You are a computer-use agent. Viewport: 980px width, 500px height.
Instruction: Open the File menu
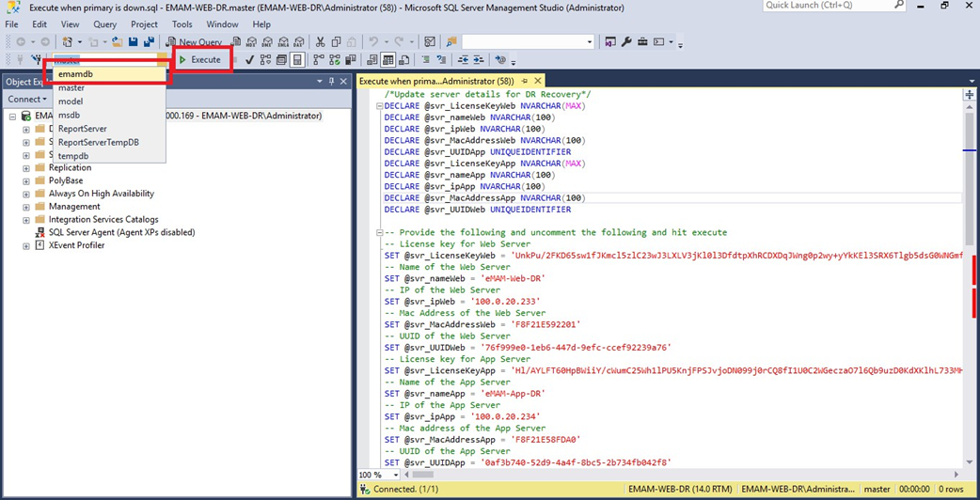click(x=11, y=24)
